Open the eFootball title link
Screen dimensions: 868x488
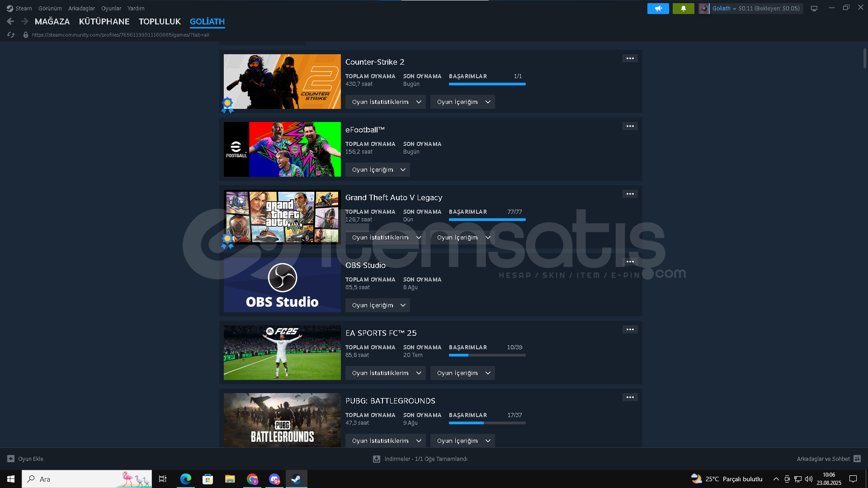pos(365,130)
